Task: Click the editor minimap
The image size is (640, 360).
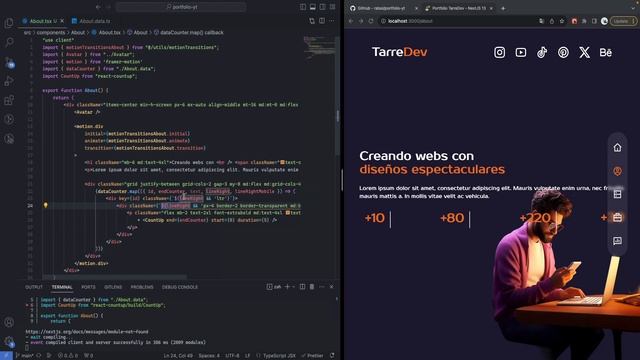Action: tap(319, 47)
